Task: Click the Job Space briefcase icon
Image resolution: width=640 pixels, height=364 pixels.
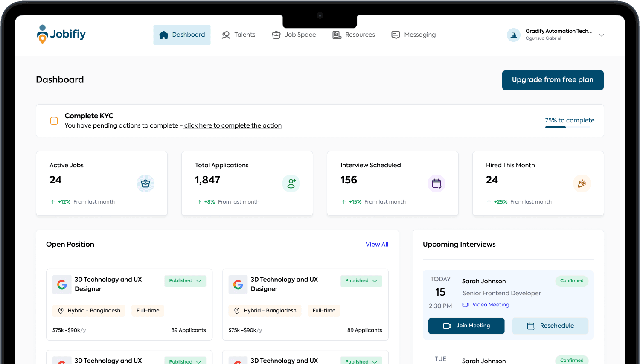Action: [276, 35]
